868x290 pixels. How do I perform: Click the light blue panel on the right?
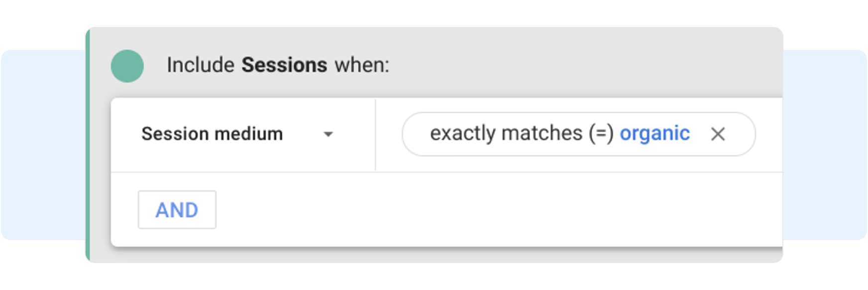pyautogui.click(x=825, y=145)
